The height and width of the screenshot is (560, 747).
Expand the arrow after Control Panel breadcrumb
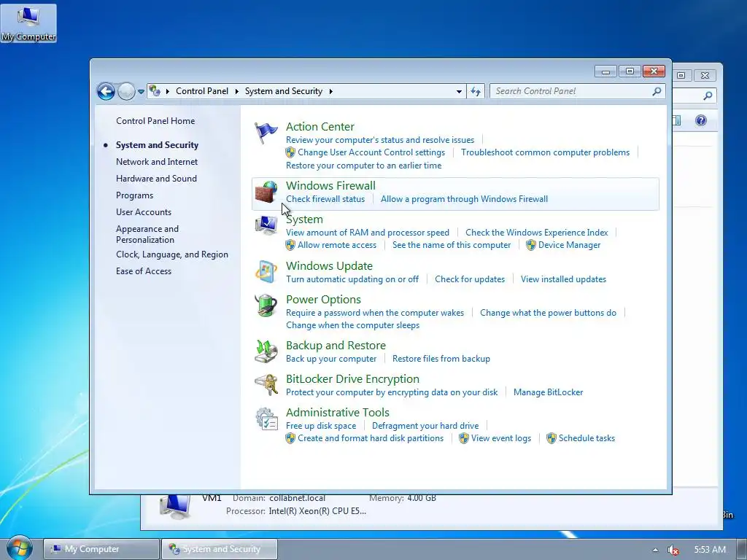[x=237, y=91]
